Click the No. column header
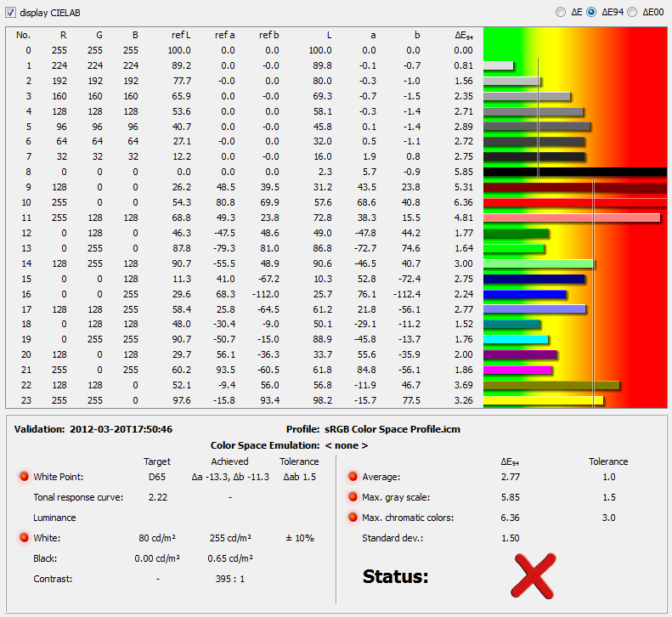The width and height of the screenshot is (672, 617). [x=23, y=35]
